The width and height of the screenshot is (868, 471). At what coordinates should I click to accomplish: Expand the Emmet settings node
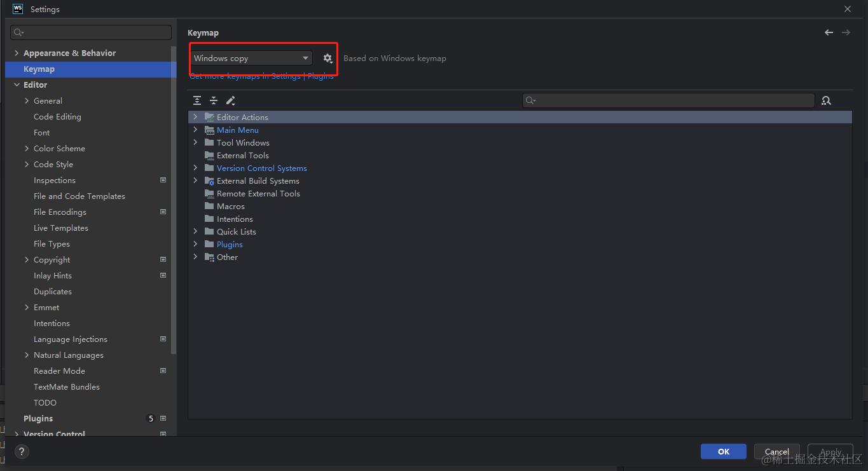27,308
